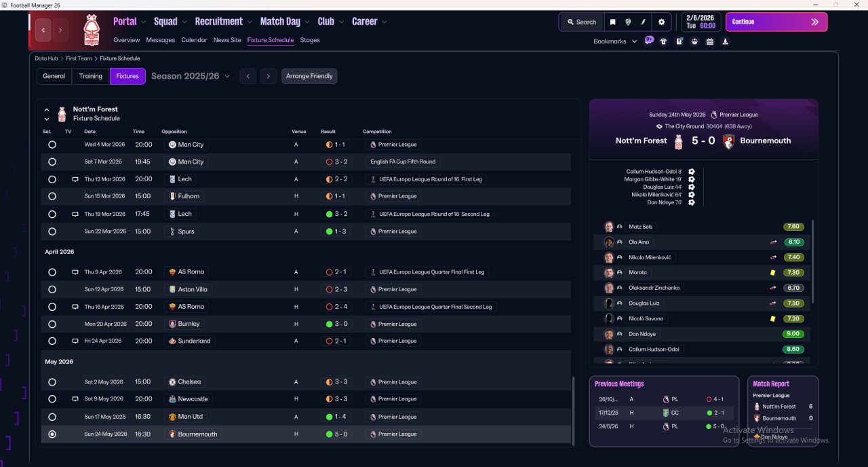This screenshot has height=467, width=868.
Task: Open the Portal dropdown menu
Action: point(130,22)
